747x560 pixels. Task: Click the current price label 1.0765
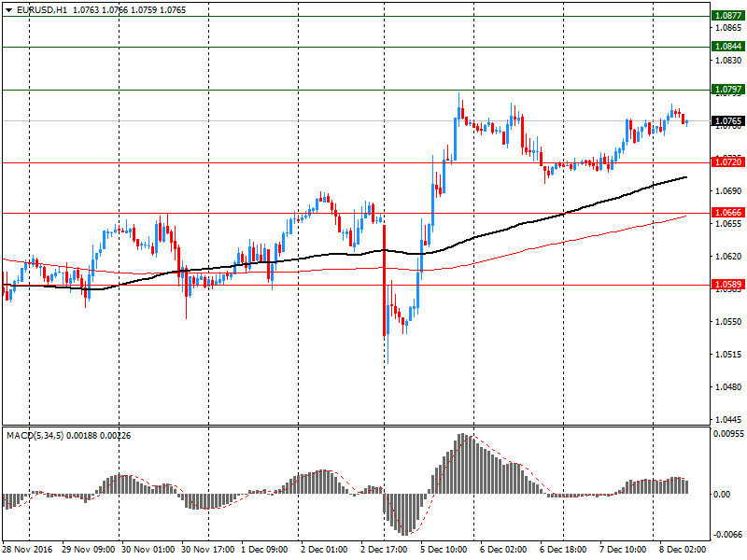click(x=728, y=121)
